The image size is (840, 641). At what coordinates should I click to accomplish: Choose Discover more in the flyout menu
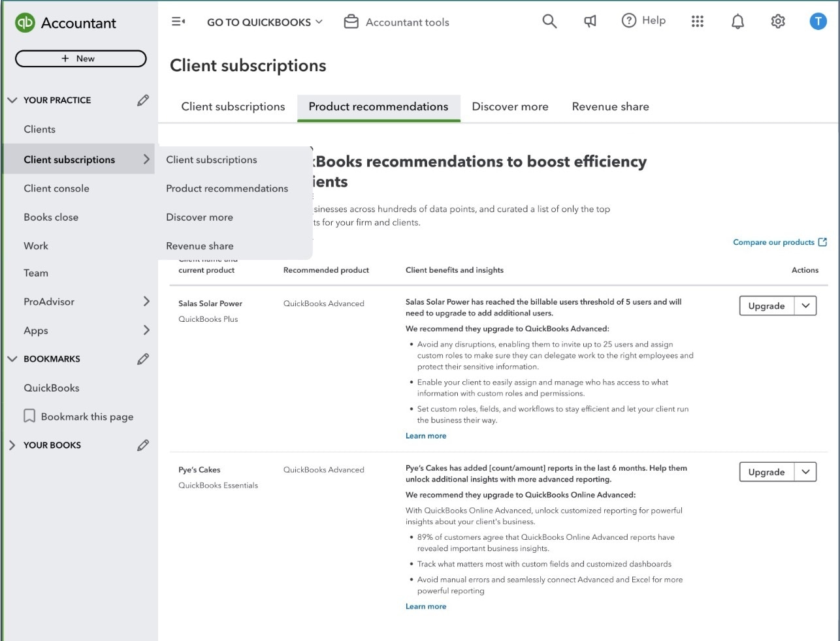tap(200, 217)
